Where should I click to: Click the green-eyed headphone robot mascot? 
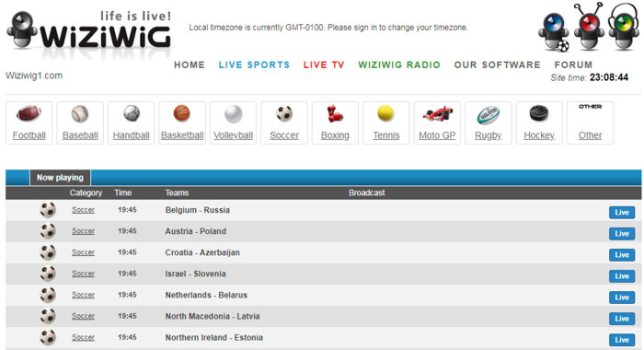(x=624, y=27)
